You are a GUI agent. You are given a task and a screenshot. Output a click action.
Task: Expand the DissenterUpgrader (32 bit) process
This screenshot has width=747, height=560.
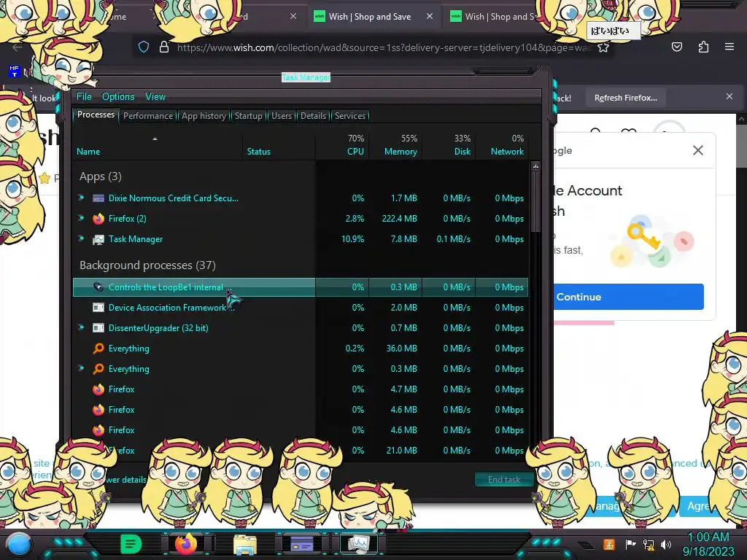point(81,327)
